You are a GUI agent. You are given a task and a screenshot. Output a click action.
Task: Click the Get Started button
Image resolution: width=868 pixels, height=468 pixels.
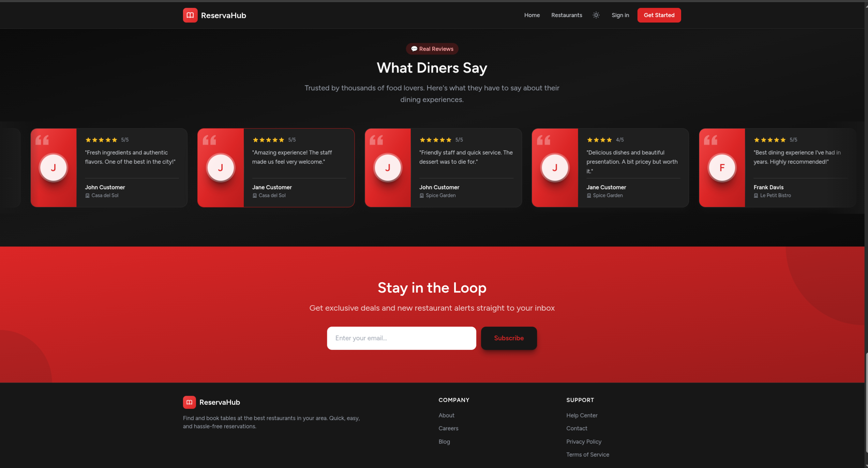click(659, 15)
